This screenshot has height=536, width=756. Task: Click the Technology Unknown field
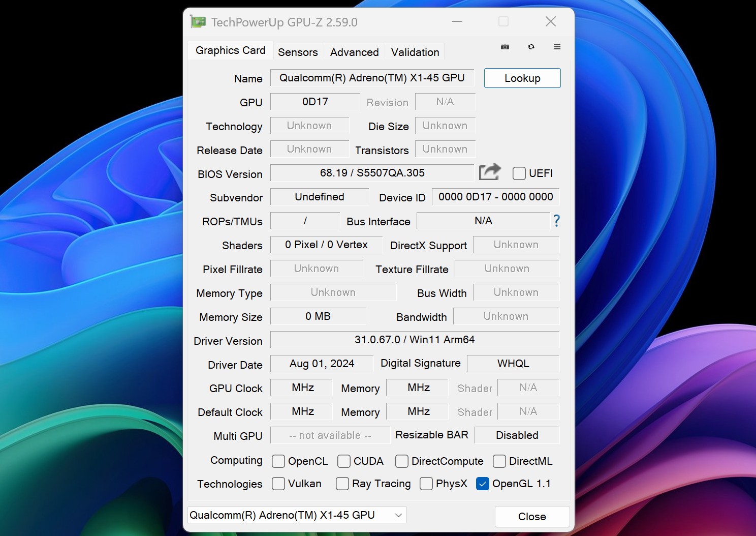click(x=309, y=126)
